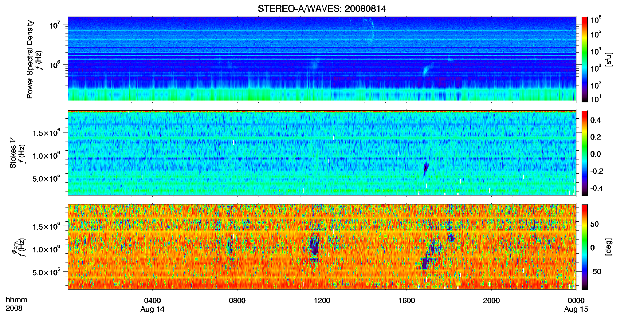Open the Power Spectral Density spectrogram panel
This screenshot has height=332, width=644.
point(322,59)
